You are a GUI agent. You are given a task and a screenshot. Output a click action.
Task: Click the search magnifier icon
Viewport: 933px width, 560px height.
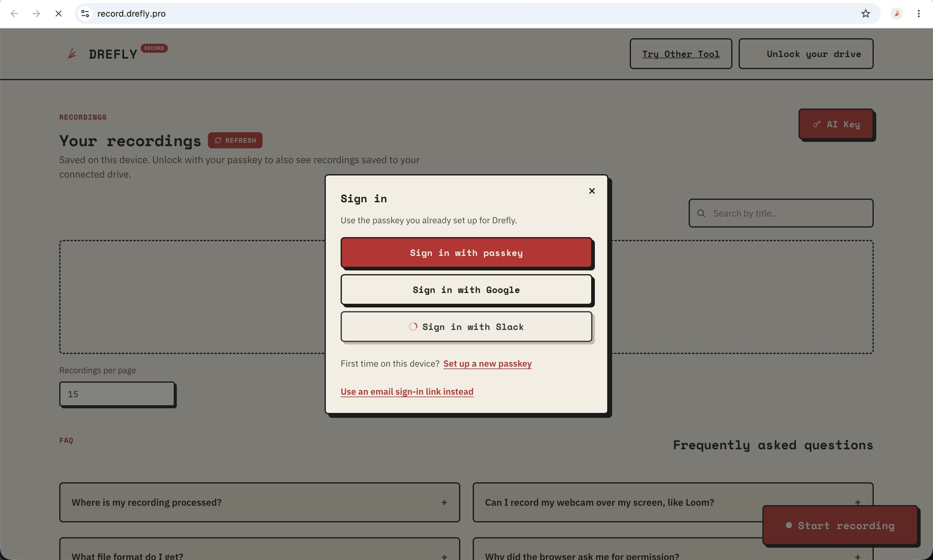(701, 213)
